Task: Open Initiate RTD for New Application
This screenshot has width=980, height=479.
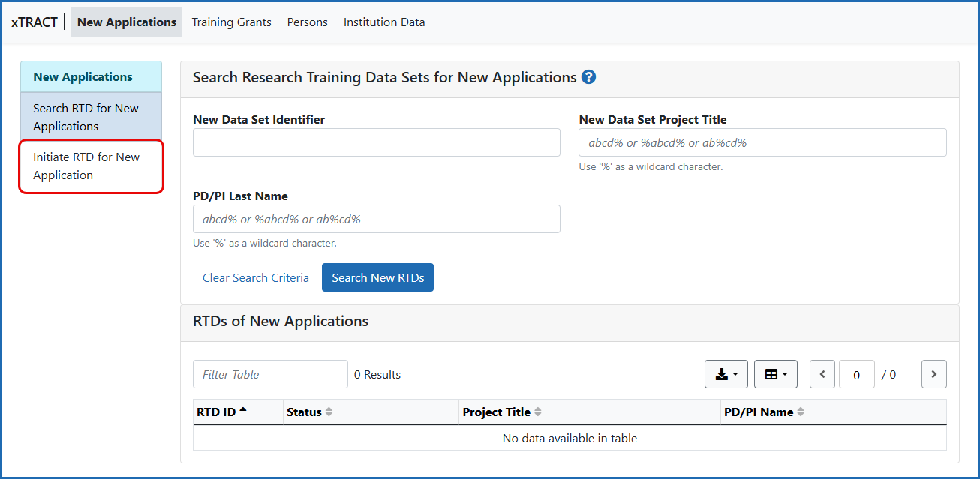Action: point(86,166)
